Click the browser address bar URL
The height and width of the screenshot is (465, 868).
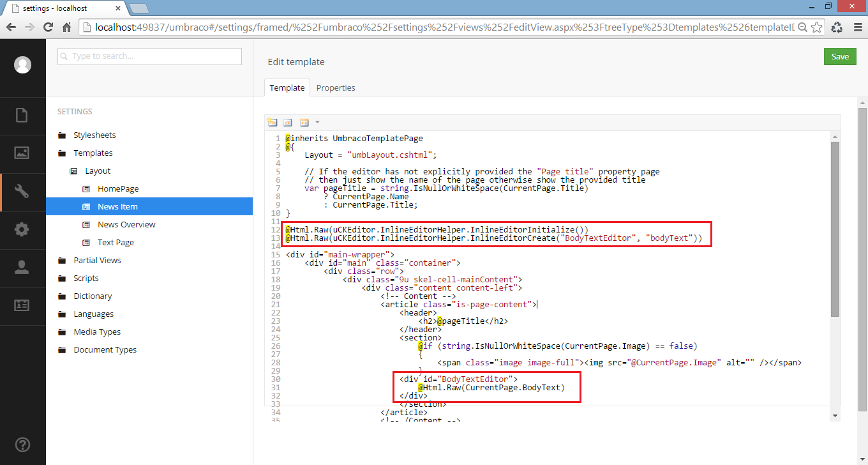[x=444, y=27]
